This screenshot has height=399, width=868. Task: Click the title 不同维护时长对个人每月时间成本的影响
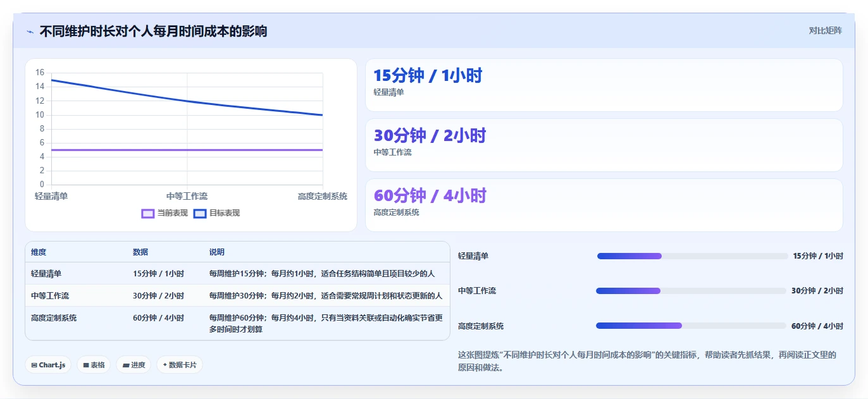tap(153, 31)
